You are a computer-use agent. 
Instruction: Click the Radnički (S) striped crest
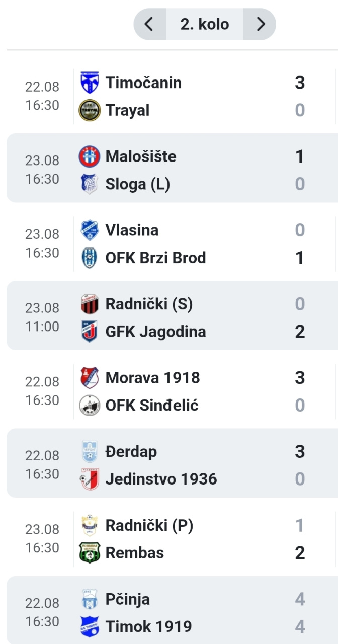pos(90,304)
